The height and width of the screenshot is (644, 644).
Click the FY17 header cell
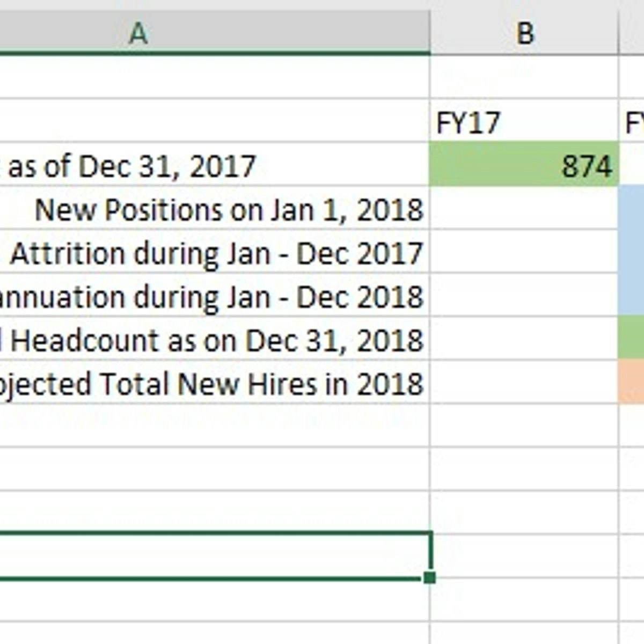pyautogui.click(x=523, y=121)
